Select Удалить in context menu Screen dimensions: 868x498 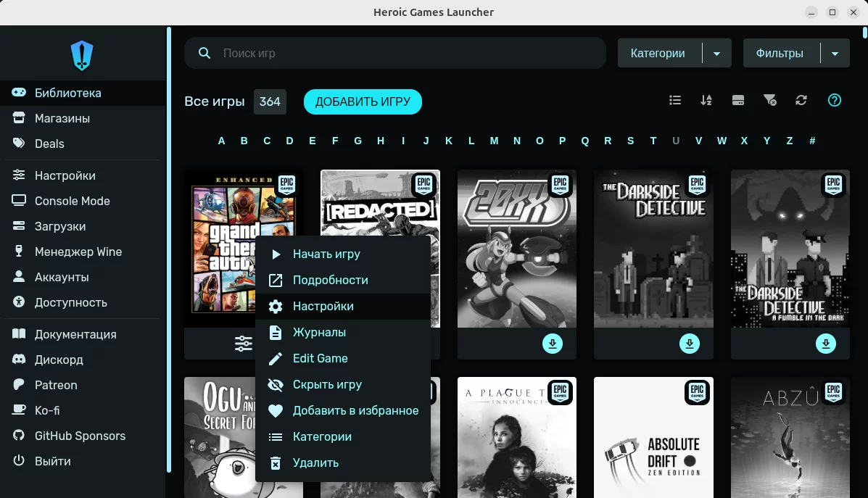tap(343, 462)
